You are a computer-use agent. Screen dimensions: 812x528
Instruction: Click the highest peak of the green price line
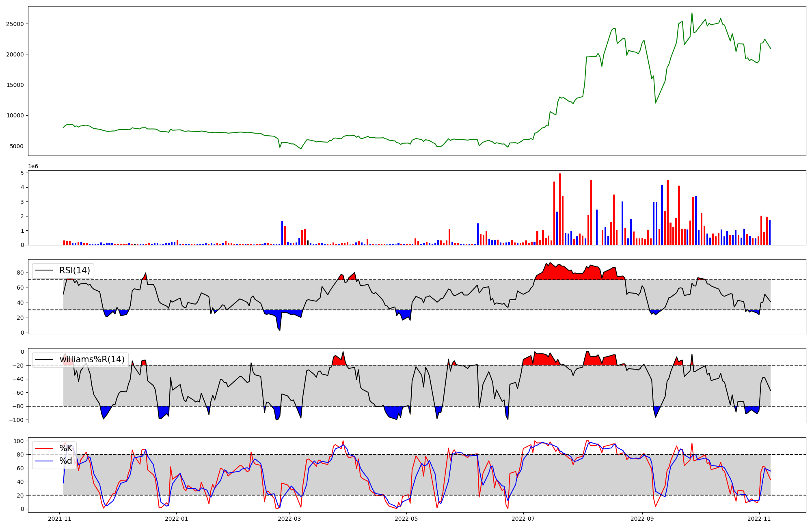[x=692, y=13]
